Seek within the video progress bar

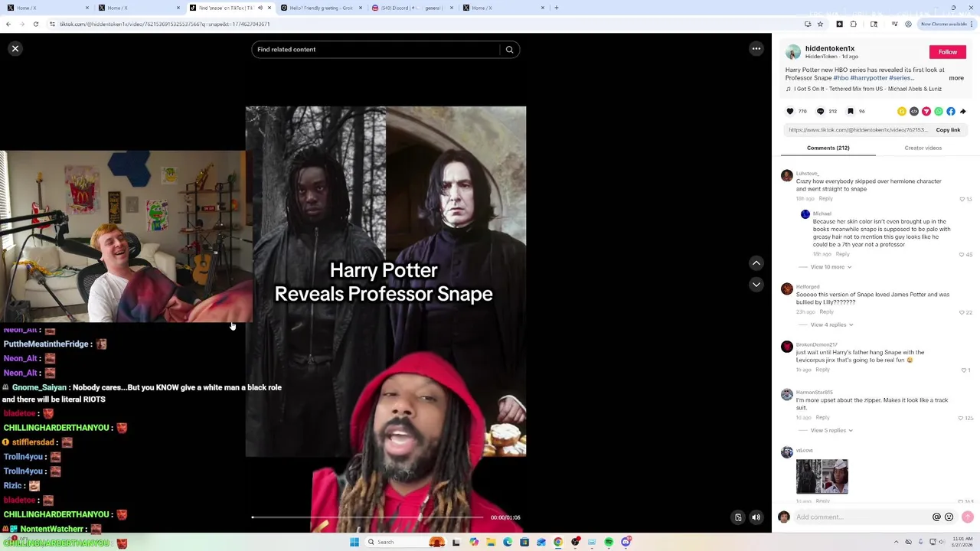(367, 518)
